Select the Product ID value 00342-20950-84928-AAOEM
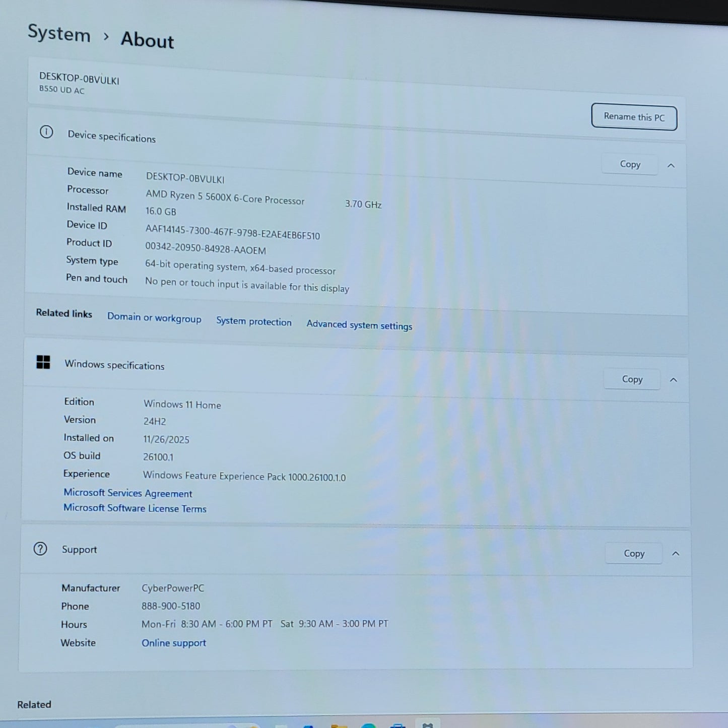Image resolution: width=728 pixels, height=728 pixels. tap(206, 248)
